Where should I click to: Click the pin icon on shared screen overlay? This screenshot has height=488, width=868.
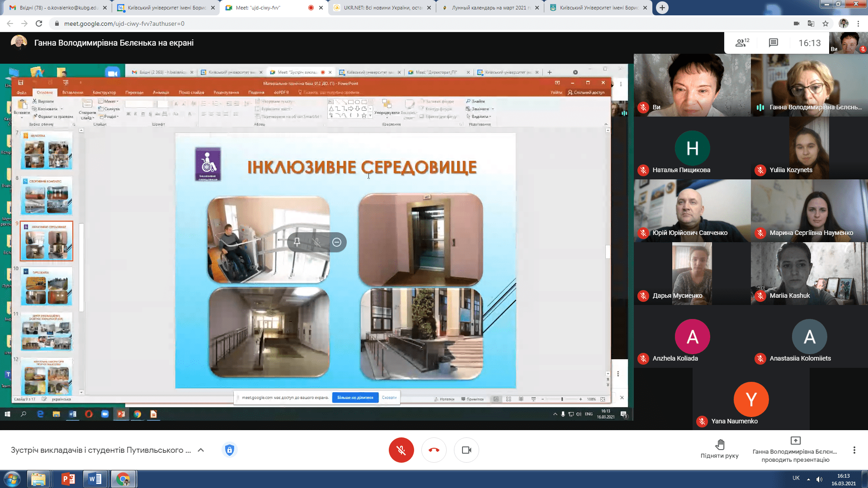coord(297,242)
